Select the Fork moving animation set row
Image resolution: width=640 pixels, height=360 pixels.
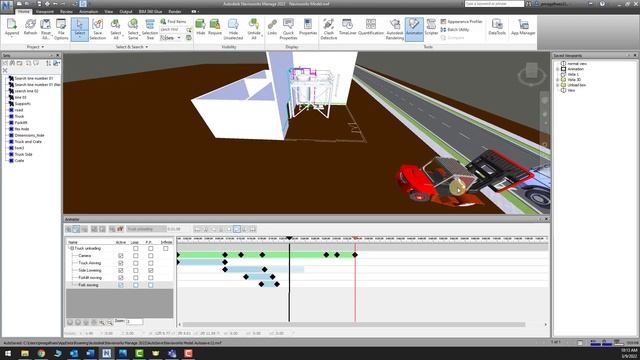point(88,285)
